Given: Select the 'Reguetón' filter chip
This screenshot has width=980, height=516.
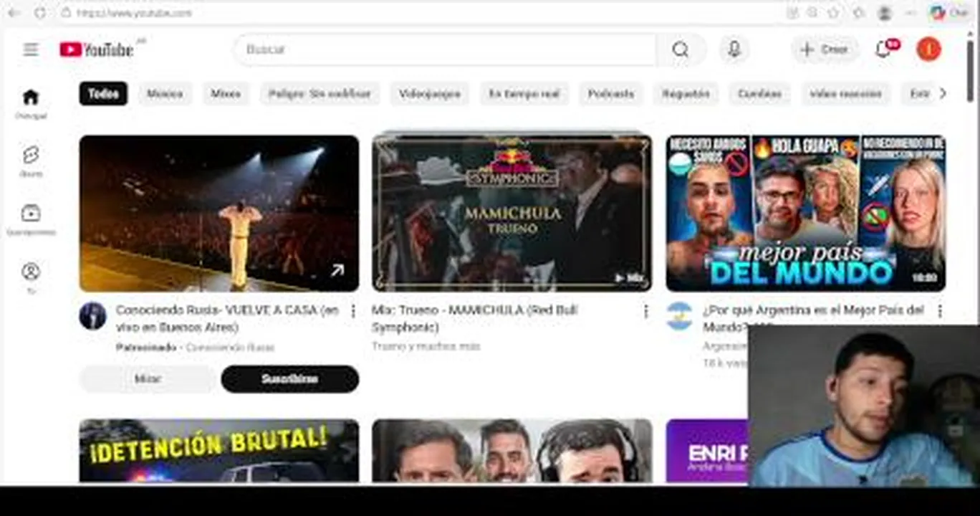Looking at the screenshot, I should click(686, 94).
